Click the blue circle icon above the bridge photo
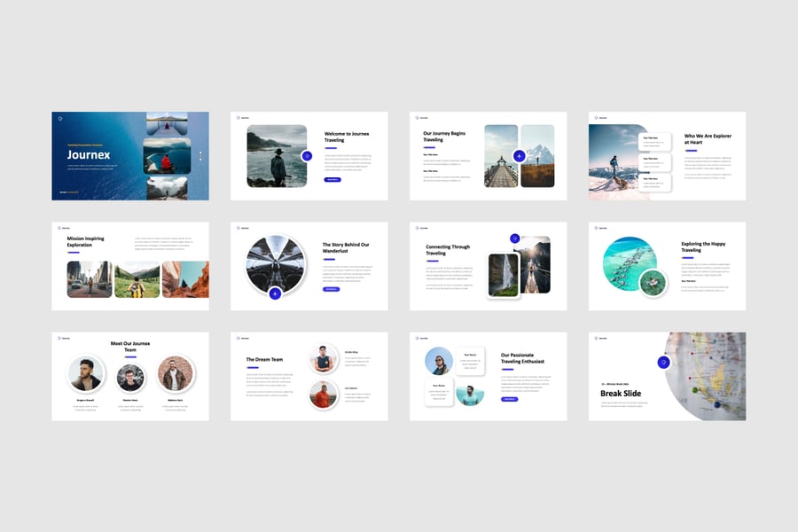Viewport: 798px width, 532px height. pyautogui.click(x=514, y=238)
